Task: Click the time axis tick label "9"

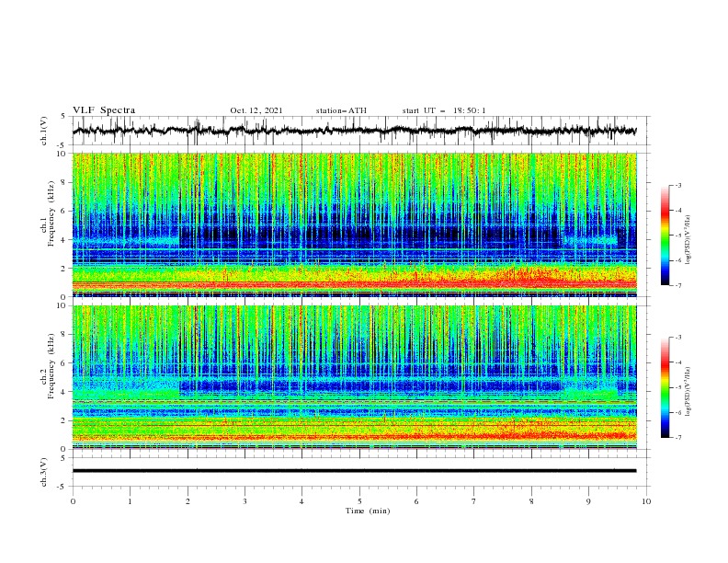Action: (588, 501)
